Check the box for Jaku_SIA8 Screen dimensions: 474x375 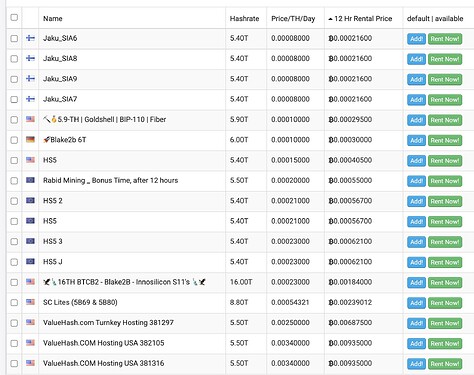14,59
